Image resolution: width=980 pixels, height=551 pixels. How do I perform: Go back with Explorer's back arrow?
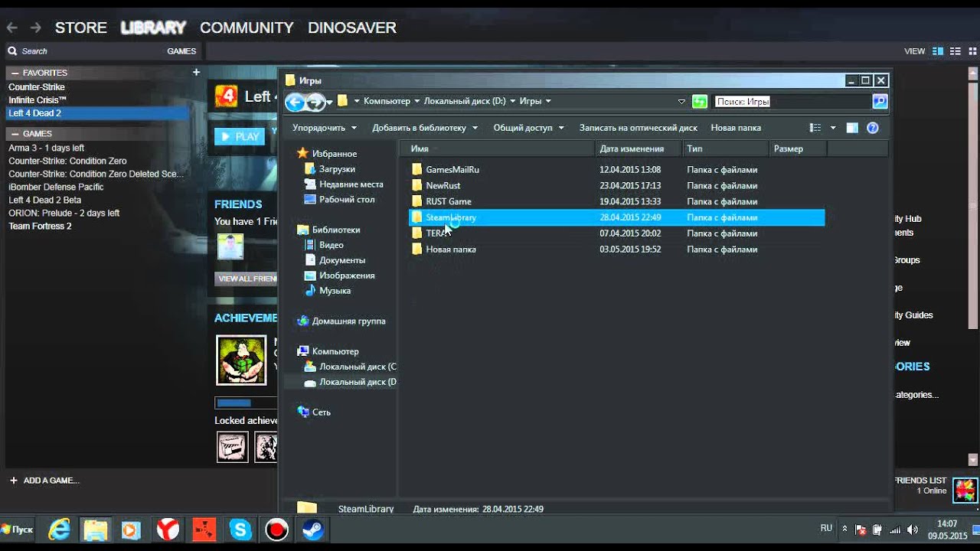[295, 101]
